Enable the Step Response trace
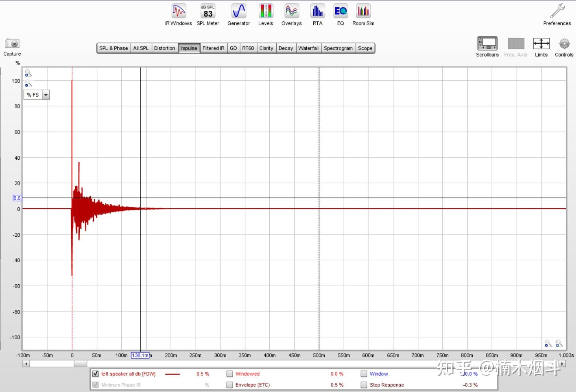The height and width of the screenshot is (392, 576). (x=364, y=385)
